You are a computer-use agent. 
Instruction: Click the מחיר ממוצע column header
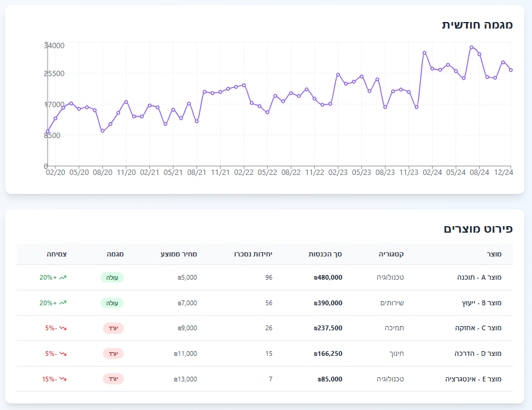179,254
